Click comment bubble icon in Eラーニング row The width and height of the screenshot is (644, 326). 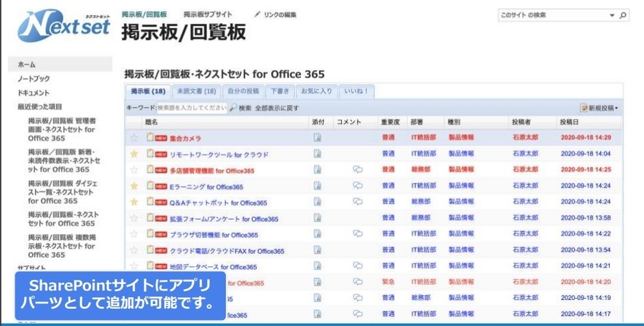point(358,186)
